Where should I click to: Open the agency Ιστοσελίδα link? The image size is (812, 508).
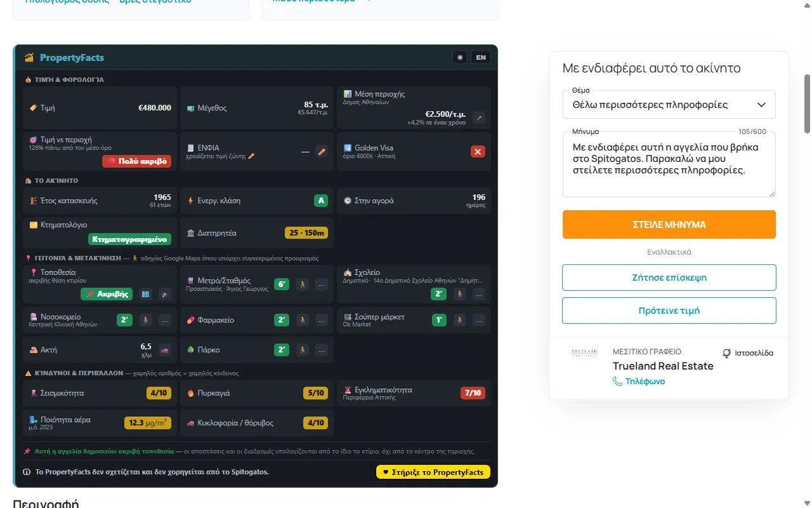point(749,353)
